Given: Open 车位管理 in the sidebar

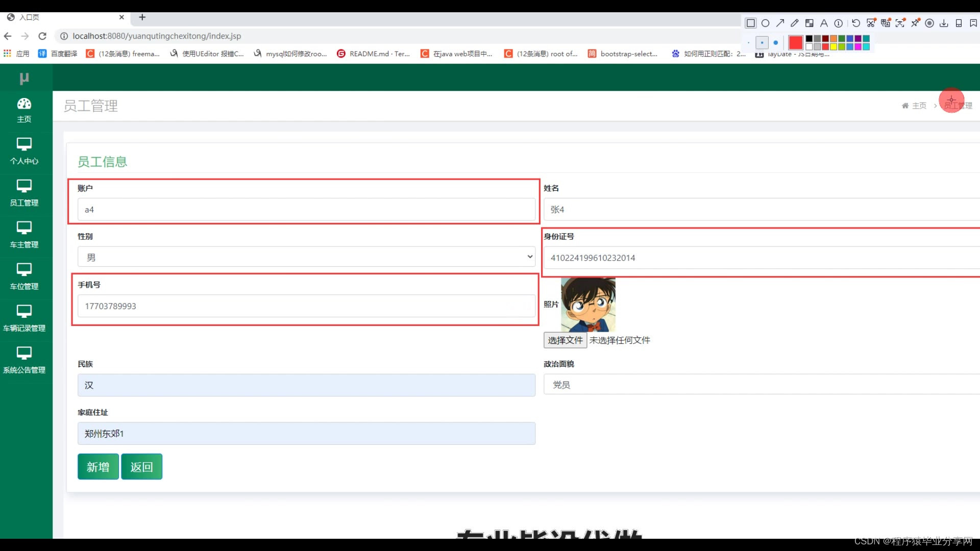Looking at the screenshot, I should pyautogui.click(x=24, y=277).
